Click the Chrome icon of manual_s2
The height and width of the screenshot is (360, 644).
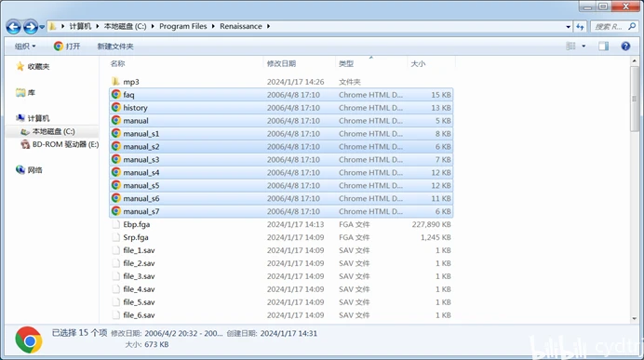point(115,146)
